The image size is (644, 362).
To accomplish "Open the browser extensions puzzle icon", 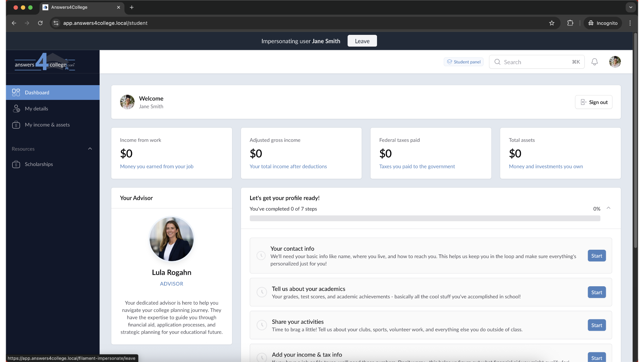I will (x=570, y=23).
